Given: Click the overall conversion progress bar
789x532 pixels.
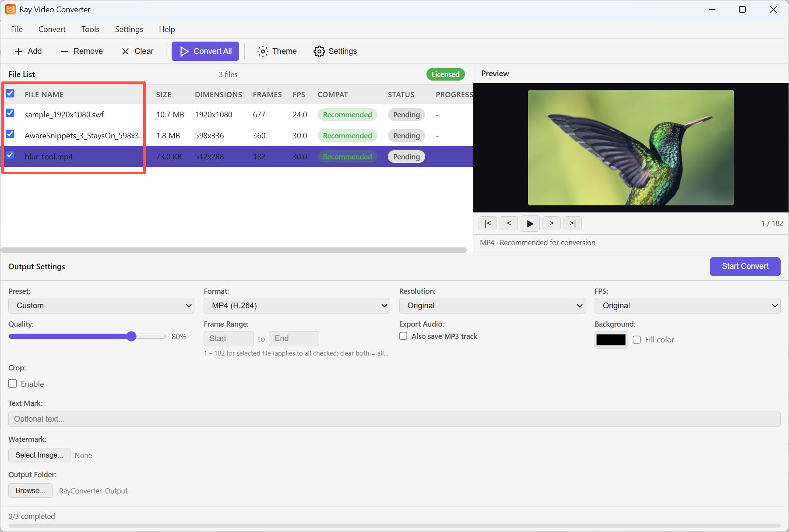Looking at the screenshot, I should [394, 525].
